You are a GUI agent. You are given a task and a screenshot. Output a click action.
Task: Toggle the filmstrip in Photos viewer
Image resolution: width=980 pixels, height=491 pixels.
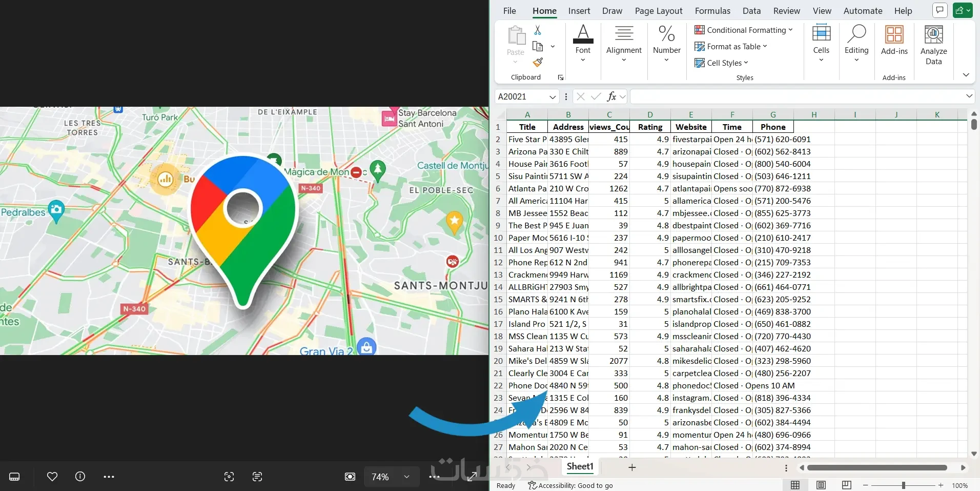click(14, 477)
